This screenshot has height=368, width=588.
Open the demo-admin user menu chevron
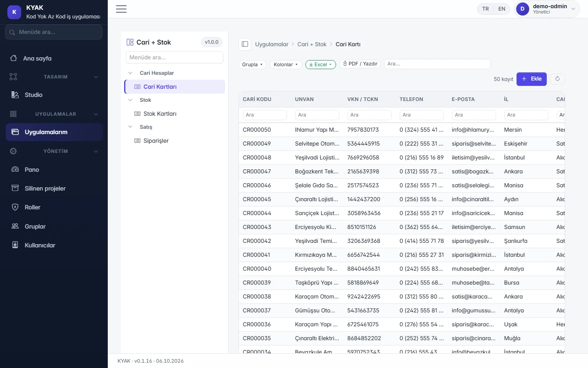pos(573,9)
